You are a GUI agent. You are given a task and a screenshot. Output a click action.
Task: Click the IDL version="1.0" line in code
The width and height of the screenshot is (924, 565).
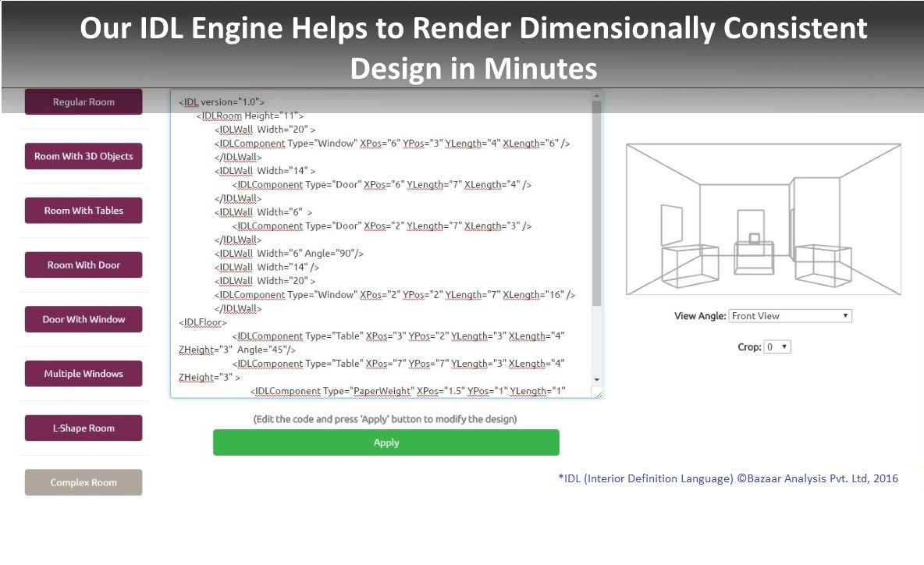pos(222,101)
